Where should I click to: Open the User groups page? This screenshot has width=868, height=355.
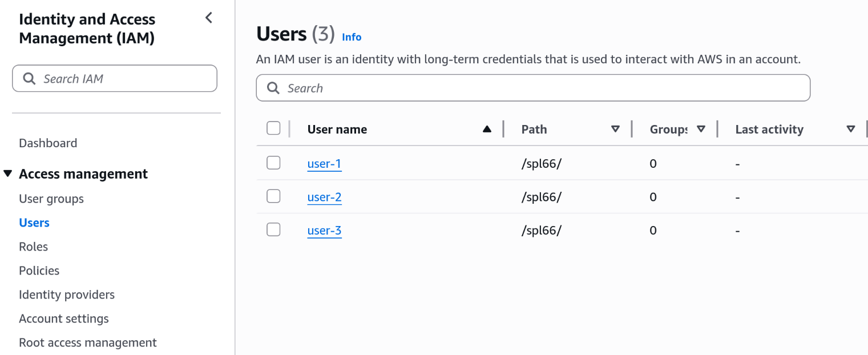[x=51, y=199]
